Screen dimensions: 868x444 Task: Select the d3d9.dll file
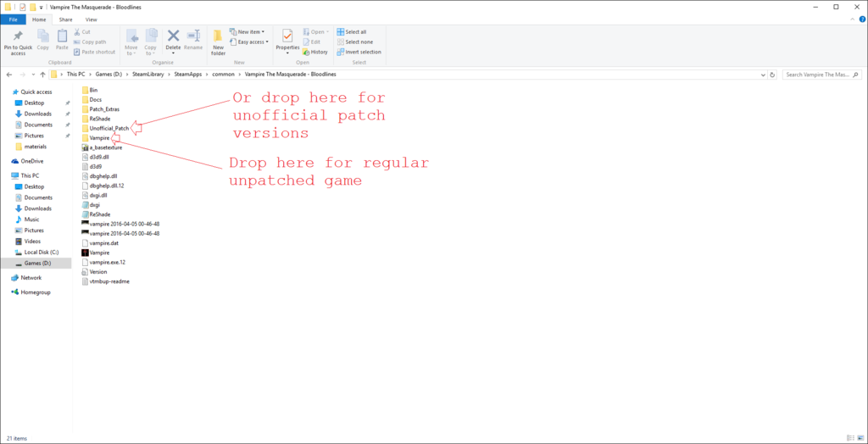coord(95,158)
